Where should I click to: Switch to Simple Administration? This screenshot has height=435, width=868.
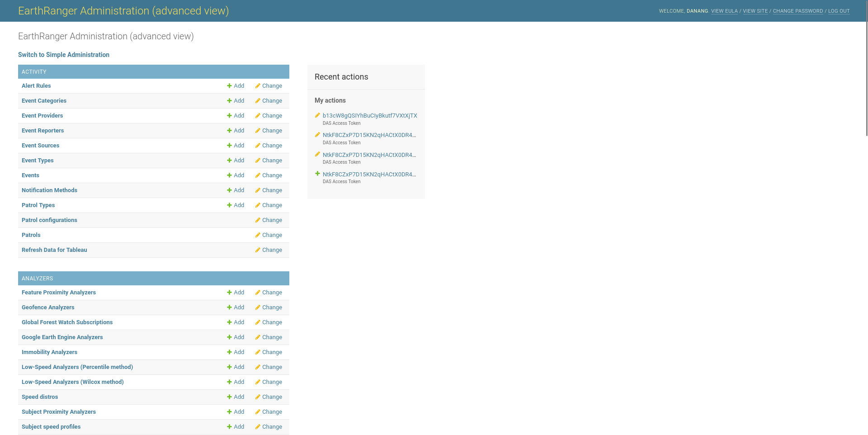pyautogui.click(x=64, y=55)
